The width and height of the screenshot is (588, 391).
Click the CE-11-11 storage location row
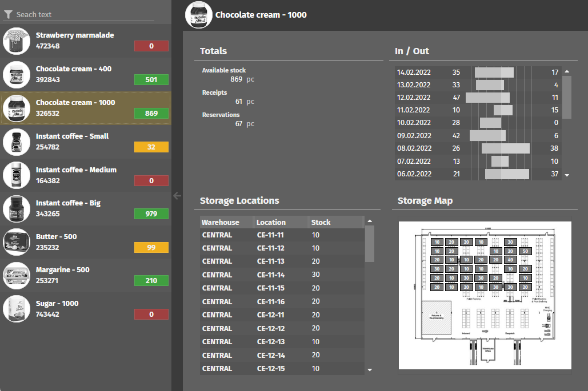(280, 235)
